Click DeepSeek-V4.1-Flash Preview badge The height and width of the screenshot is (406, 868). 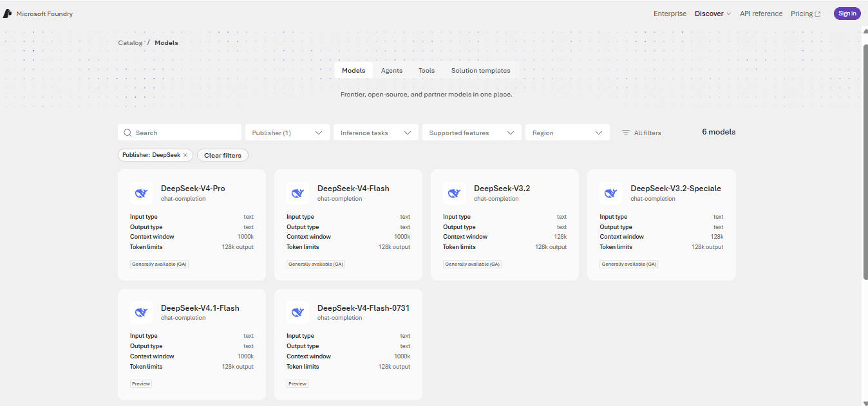[141, 383]
